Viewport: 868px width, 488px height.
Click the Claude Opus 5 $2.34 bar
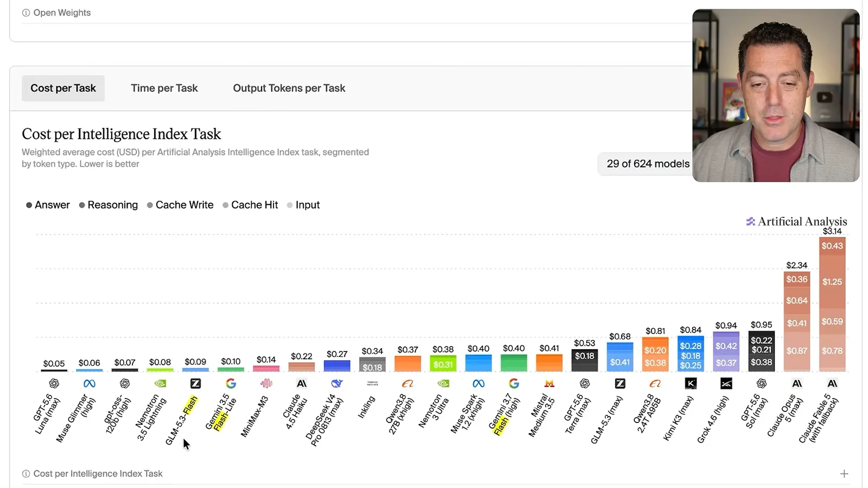click(797, 321)
